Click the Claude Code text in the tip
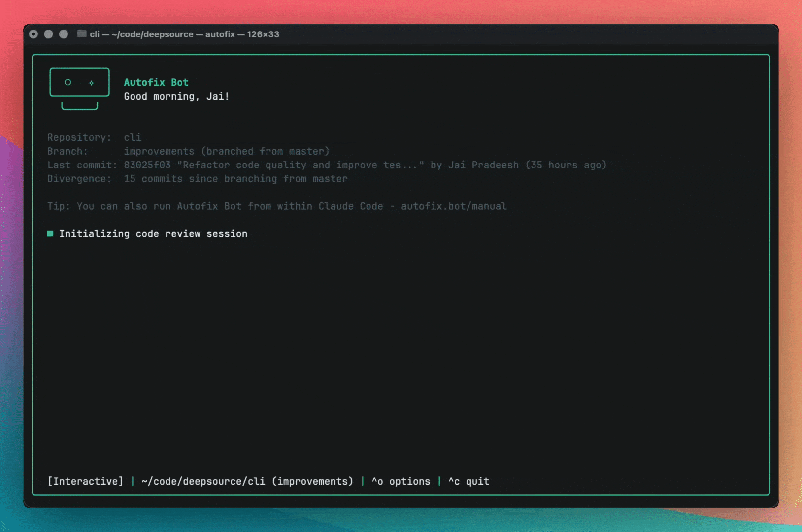The width and height of the screenshot is (802, 532). click(x=350, y=206)
